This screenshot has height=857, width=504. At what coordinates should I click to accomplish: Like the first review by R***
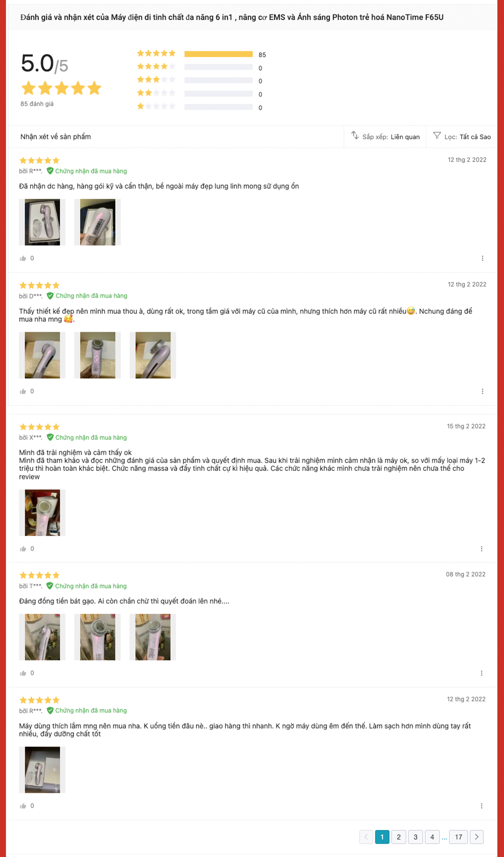coord(23,259)
